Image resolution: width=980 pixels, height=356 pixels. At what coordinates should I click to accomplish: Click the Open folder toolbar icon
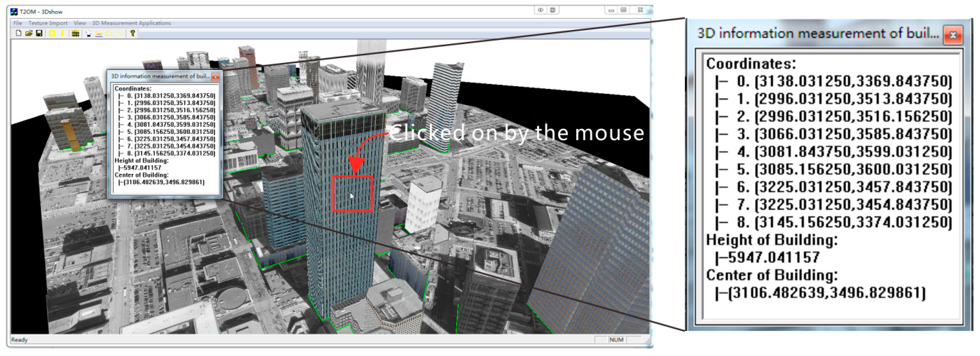point(28,34)
